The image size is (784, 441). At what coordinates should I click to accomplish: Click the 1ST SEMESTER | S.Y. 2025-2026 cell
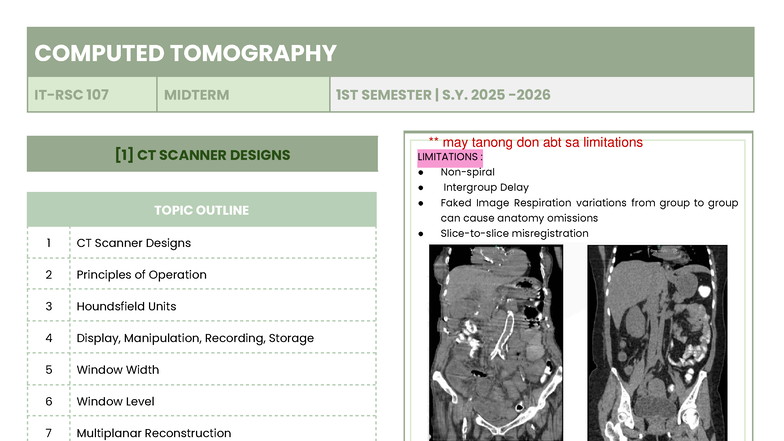(x=542, y=94)
